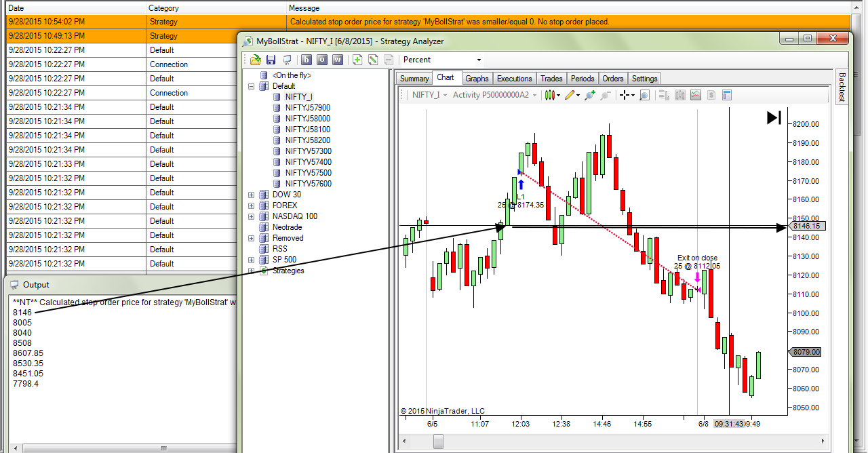Click the chart's horizontal scrollbar thumb
This screenshot has height=453, width=868.
(x=438, y=441)
